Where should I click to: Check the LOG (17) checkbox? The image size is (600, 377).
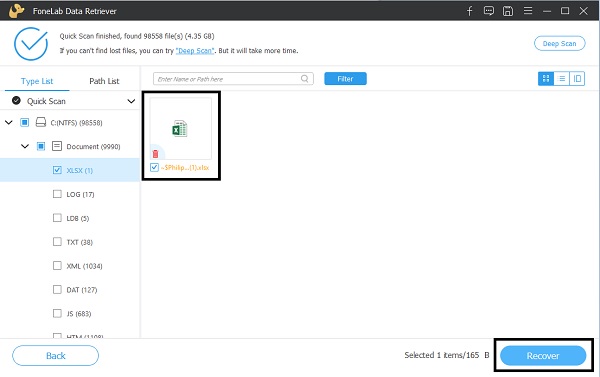click(x=57, y=194)
